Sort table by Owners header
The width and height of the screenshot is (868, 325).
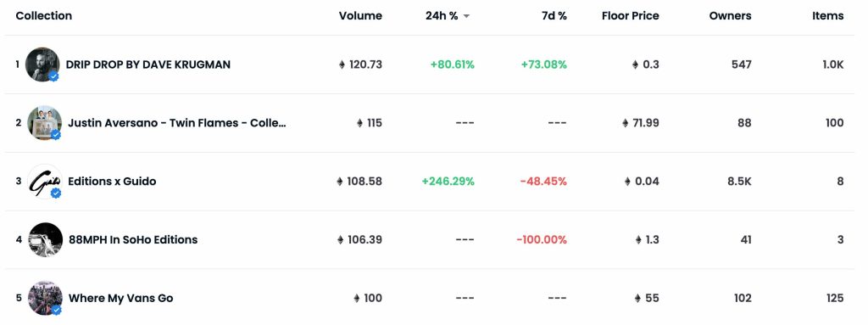730,15
